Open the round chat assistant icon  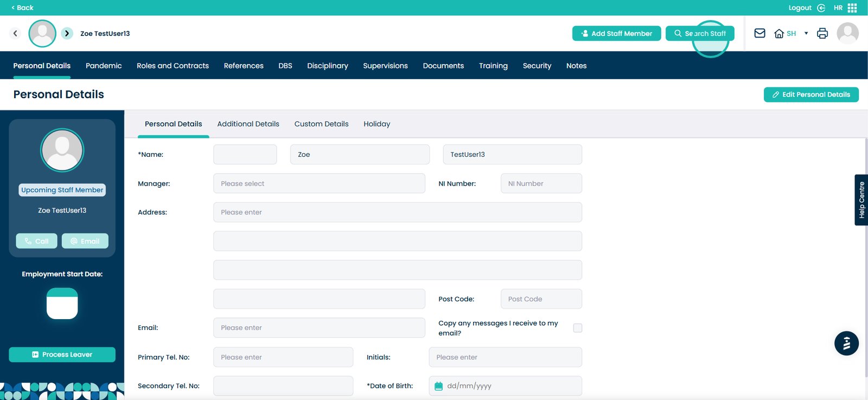point(846,343)
